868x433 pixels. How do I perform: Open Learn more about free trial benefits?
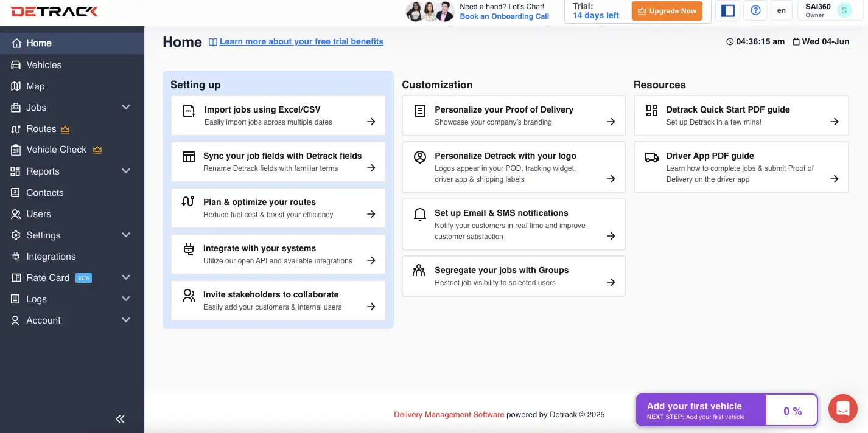[301, 41]
